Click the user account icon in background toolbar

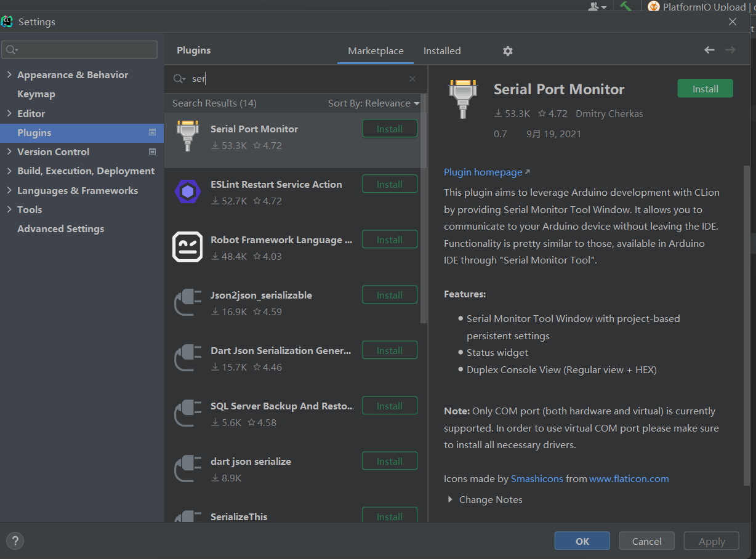[597, 6]
